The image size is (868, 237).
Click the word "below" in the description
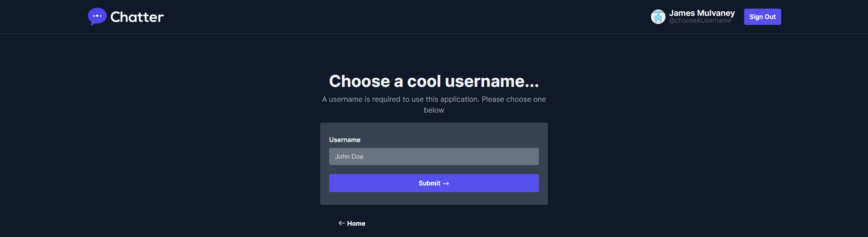pyautogui.click(x=434, y=110)
